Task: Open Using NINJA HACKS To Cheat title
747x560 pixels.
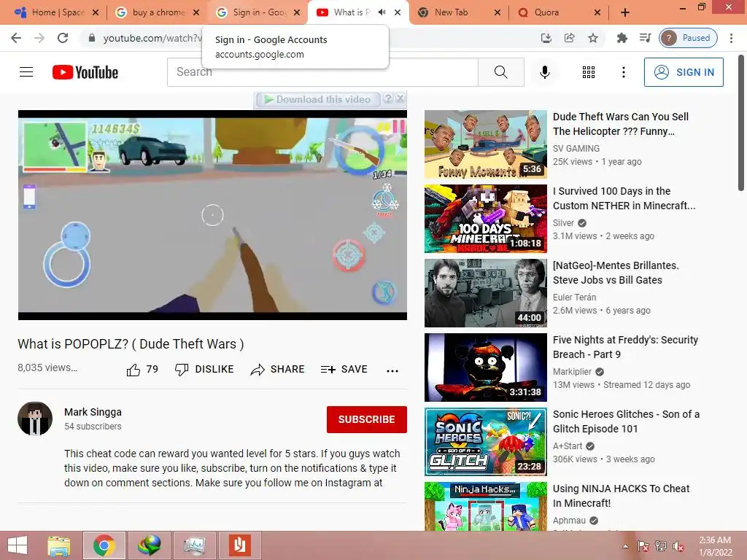Action: coord(621,496)
